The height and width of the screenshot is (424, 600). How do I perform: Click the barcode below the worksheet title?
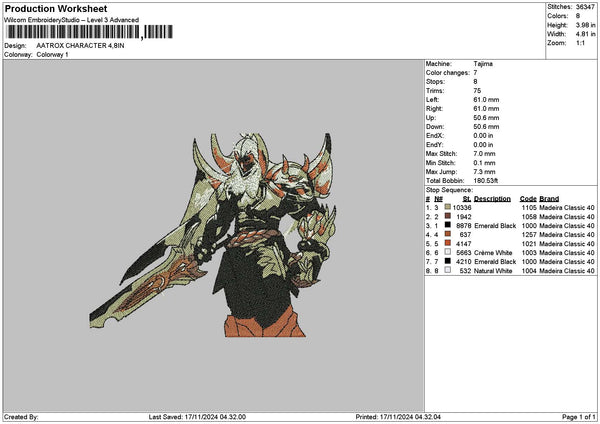[72, 33]
